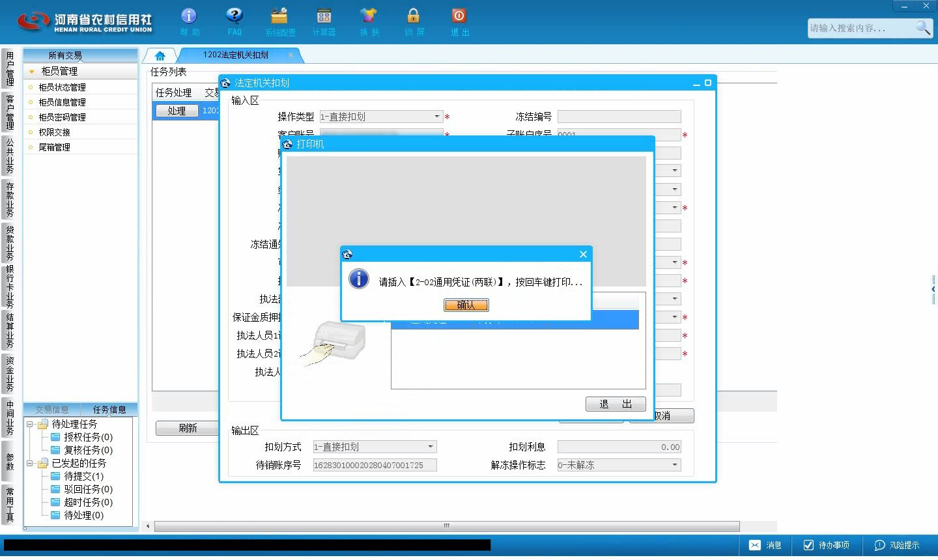The width and height of the screenshot is (938, 560).
Task: Select the 资金业务 side tab
Action: tap(9, 373)
